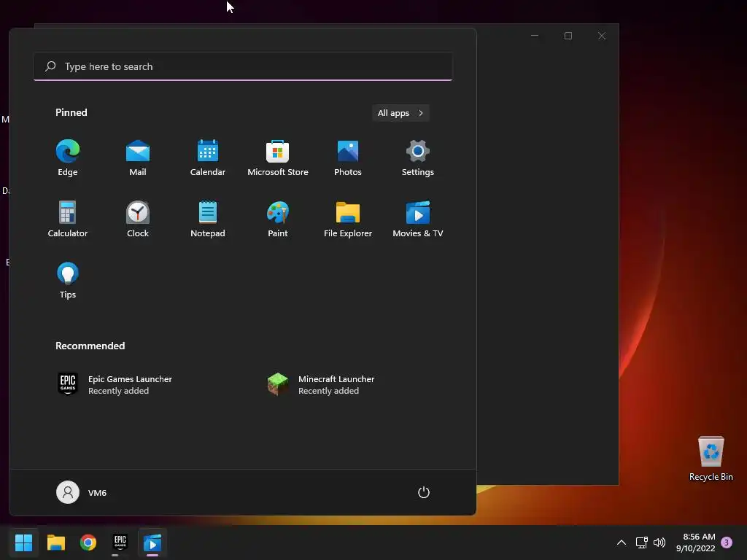The height and width of the screenshot is (560, 747).
Task: Open recommended Epic Games Launcher
Action: [115, 384]
